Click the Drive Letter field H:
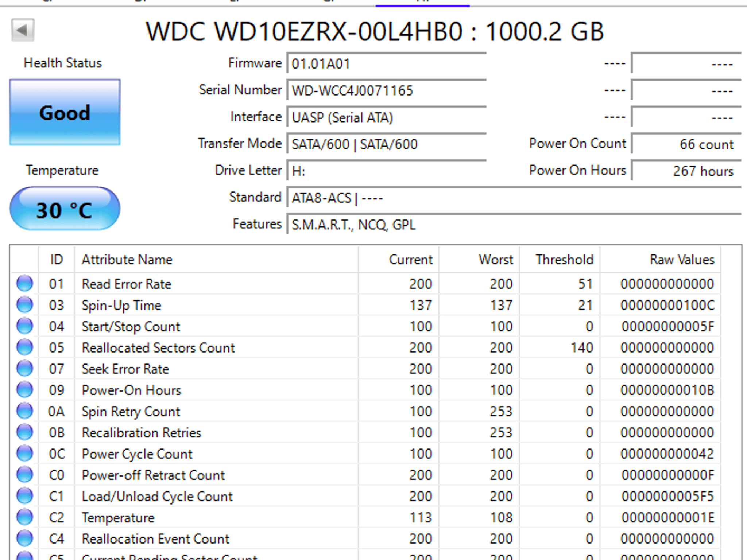 coord(387,171)
